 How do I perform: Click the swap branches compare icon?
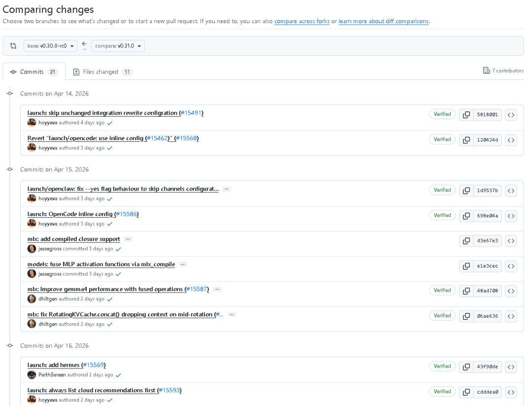point(13,46)
